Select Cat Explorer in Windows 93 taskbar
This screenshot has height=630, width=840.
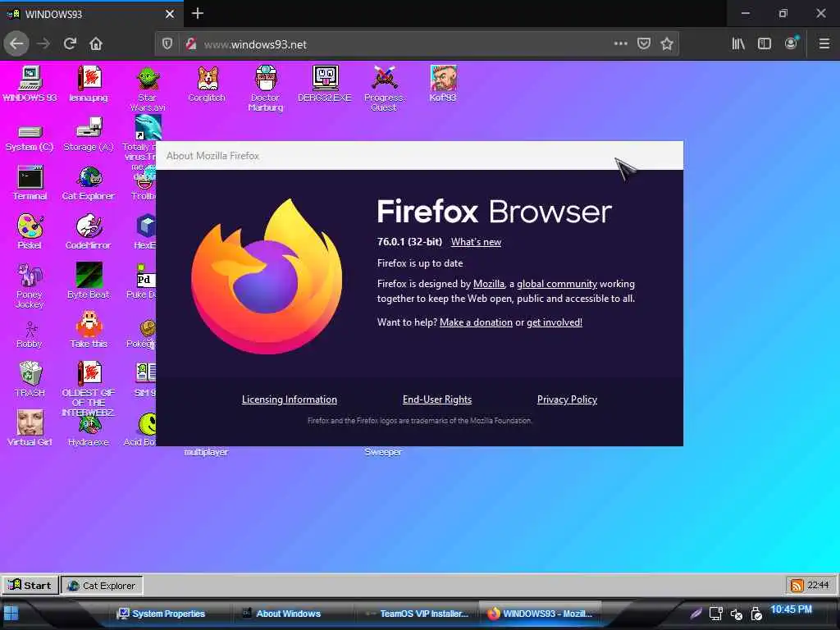coord(102,586)
